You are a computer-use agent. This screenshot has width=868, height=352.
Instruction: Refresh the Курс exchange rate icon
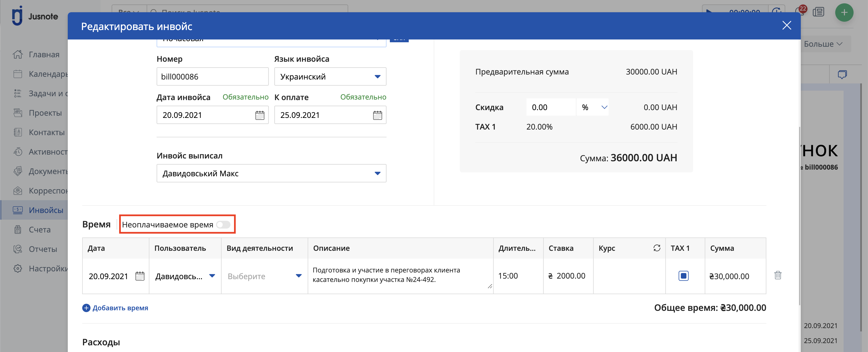point(657,248)
